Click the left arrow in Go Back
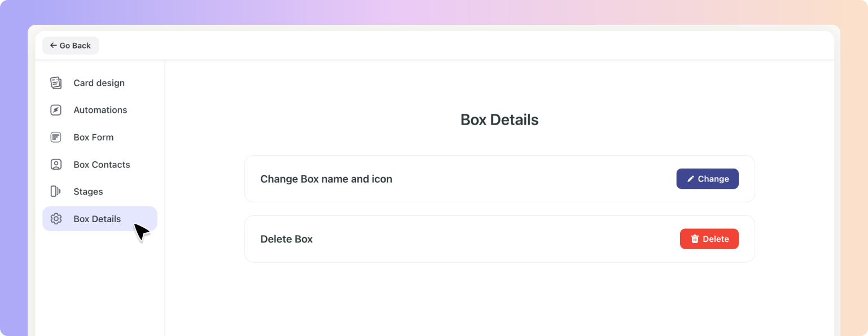The height and width of the screenshot is (336, 868). click(x=53, y=46)
